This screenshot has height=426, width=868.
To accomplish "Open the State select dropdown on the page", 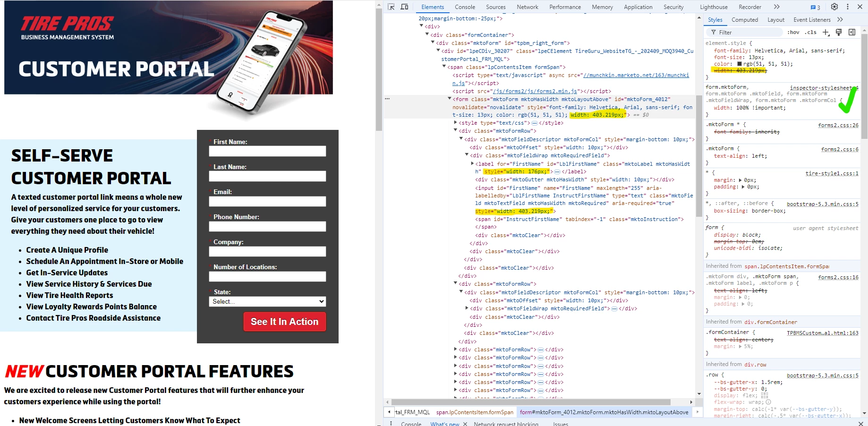I will [x=267, y=301].
